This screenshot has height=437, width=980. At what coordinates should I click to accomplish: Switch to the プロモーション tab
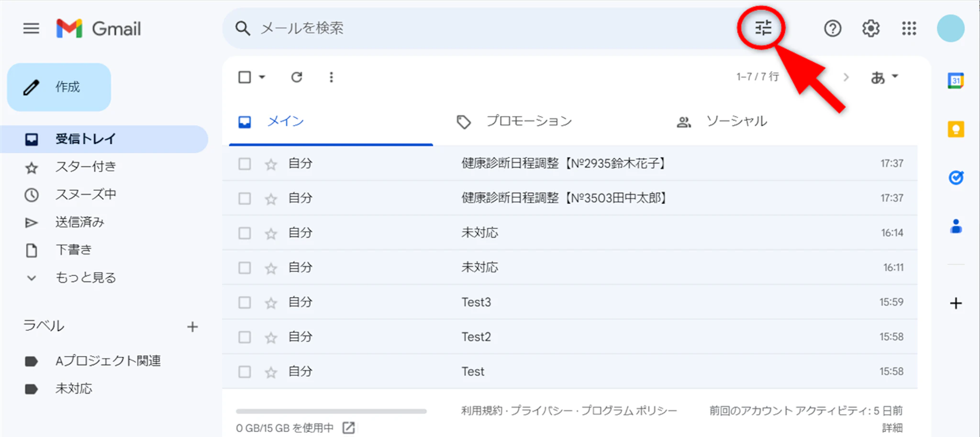528,121
